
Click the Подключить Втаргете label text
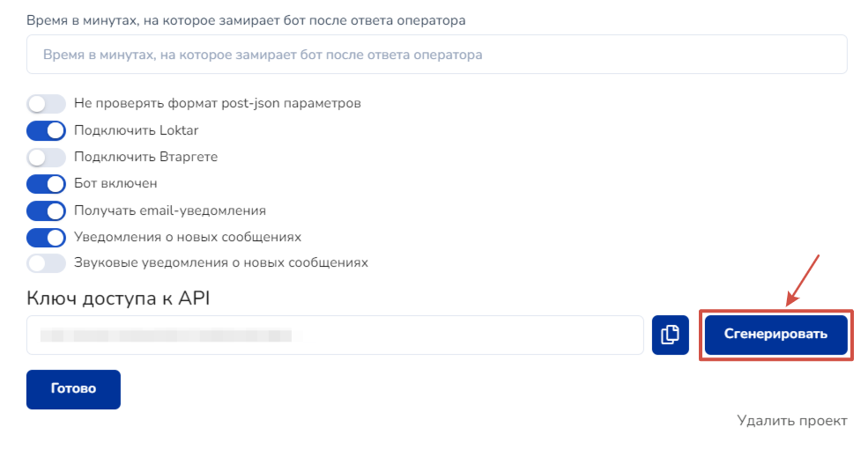(x=145, y=158)
